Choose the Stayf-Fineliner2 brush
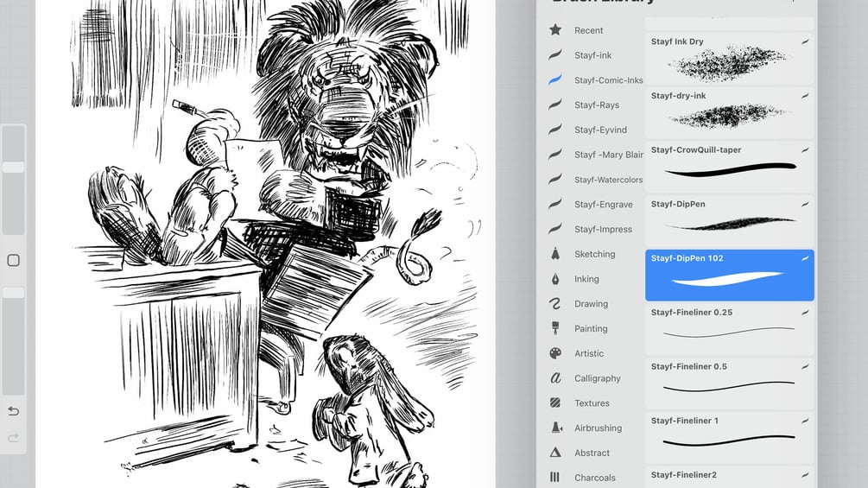Viewport: 868px width, 488px height. click(730, 477)
